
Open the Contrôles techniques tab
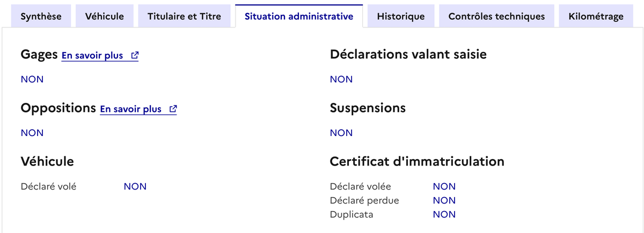coord(496,16)
